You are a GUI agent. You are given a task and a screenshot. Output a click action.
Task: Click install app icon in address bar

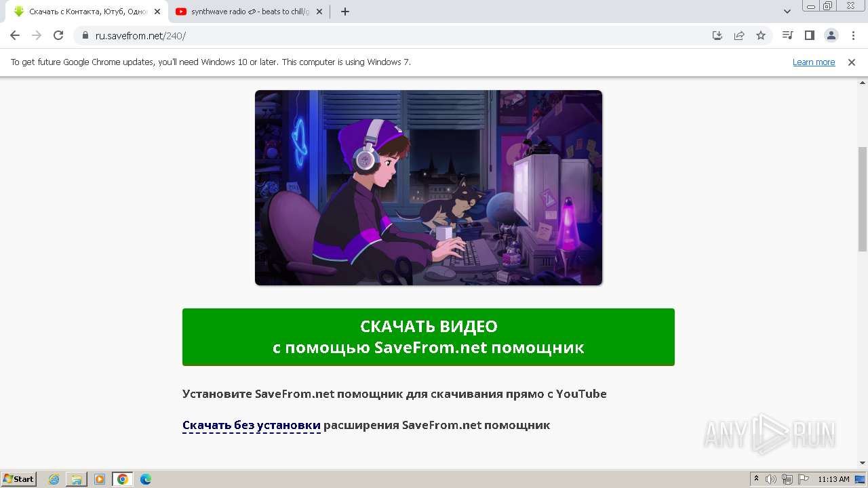coord(717,35)
